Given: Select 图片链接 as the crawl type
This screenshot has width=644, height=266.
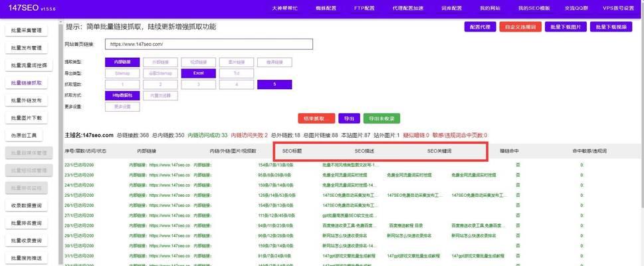Looking at the screenshot, I should click(237, 62).
